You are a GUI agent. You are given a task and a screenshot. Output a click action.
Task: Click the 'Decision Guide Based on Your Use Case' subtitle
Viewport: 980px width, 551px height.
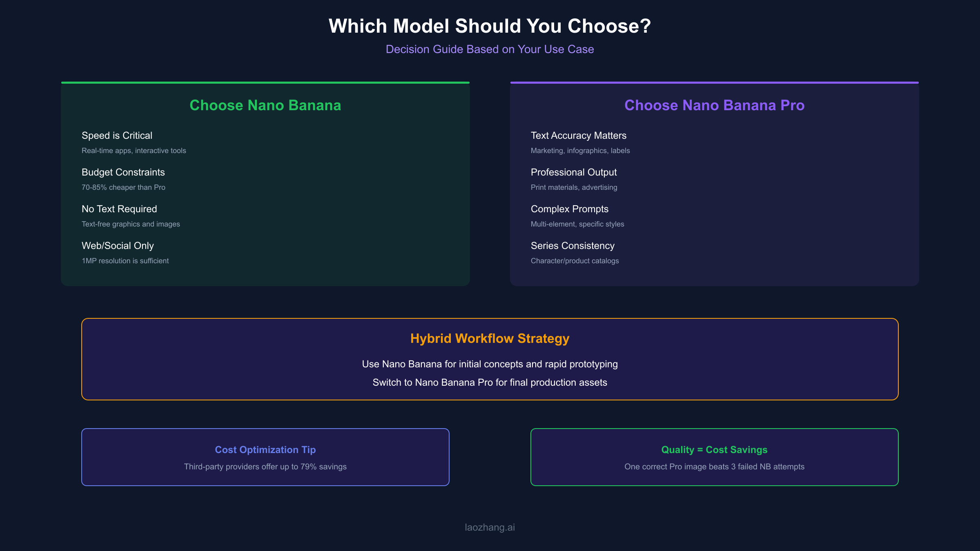(x=490, y=49)
